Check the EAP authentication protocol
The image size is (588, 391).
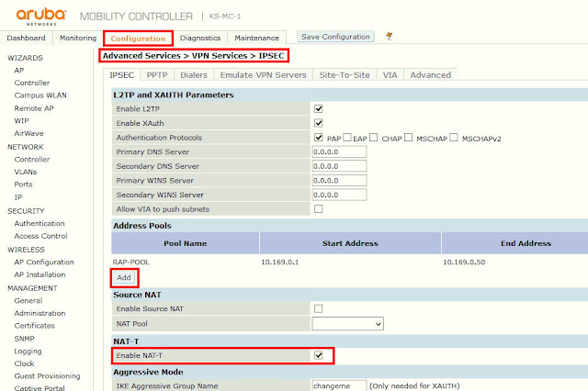coord(347,138)
